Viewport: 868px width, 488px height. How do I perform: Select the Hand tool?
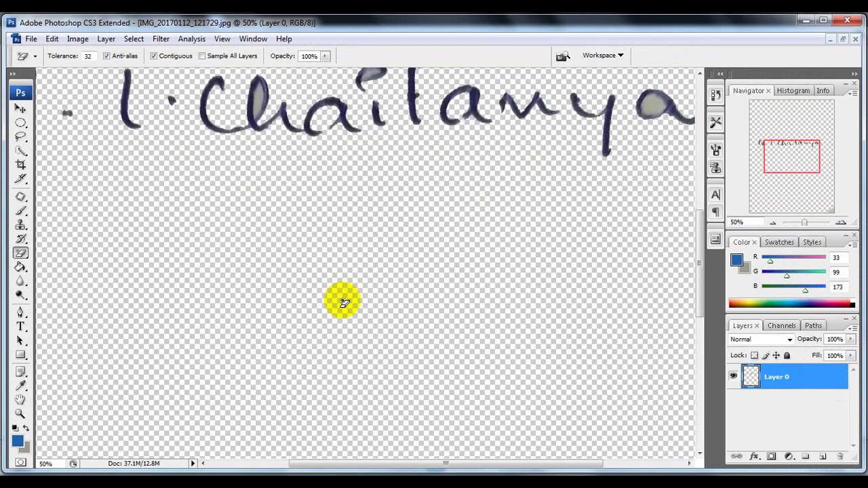coord(20,400)
